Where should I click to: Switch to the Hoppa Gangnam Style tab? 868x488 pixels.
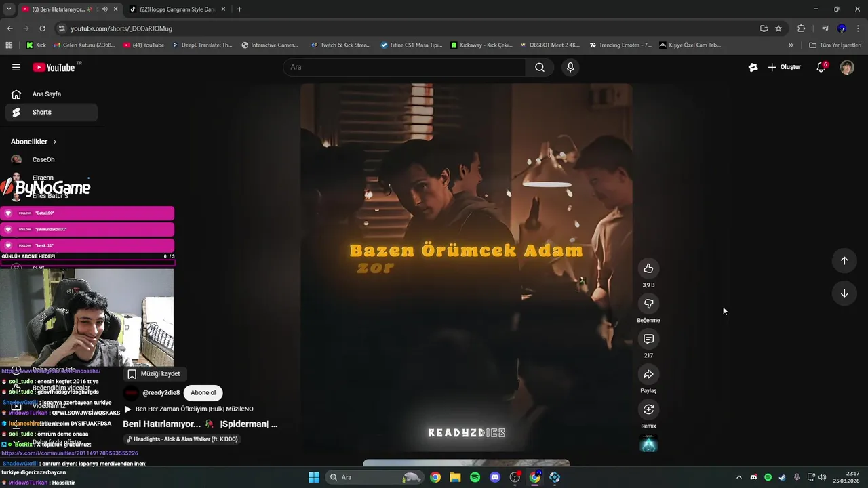tap(176, 9)
